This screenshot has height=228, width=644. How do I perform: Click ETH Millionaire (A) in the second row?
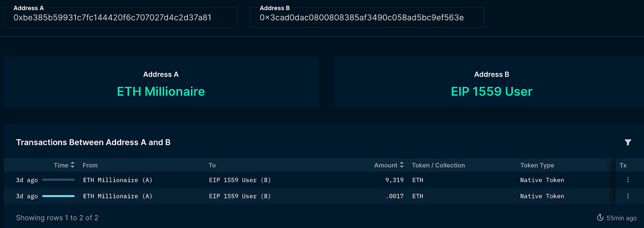click(118, 196)
